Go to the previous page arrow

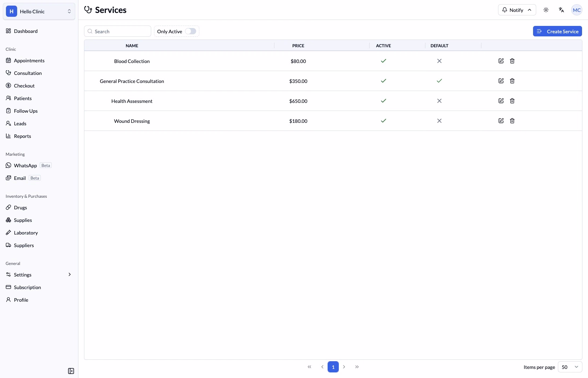pos(322,367)
